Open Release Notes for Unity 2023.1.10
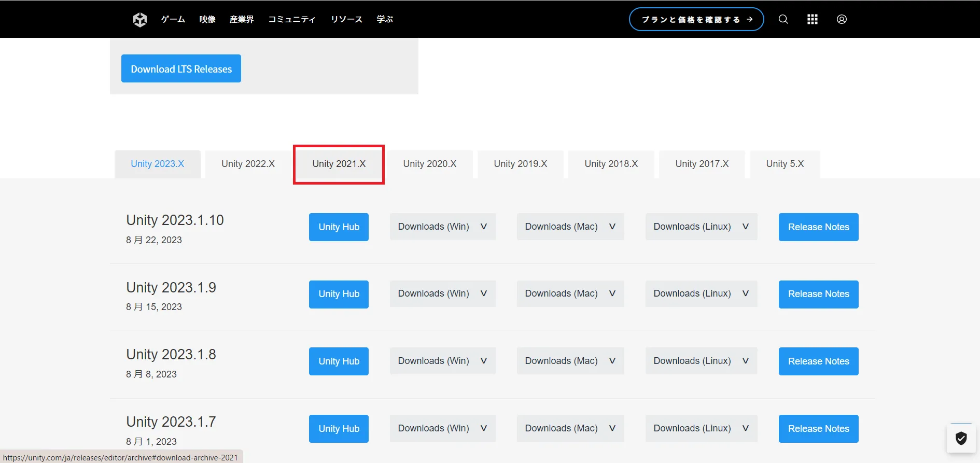This screenshot has width=980, height=463. click(819, 227)
